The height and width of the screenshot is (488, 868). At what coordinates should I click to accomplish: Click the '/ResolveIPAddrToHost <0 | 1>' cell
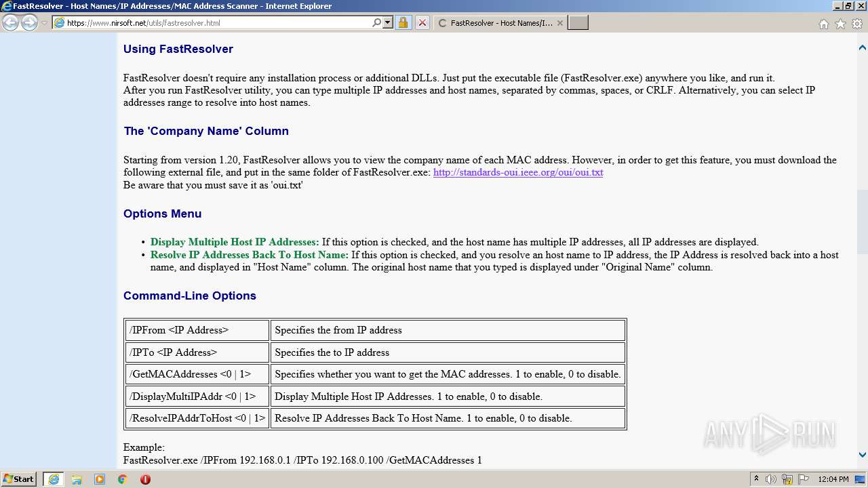point(197,418)
